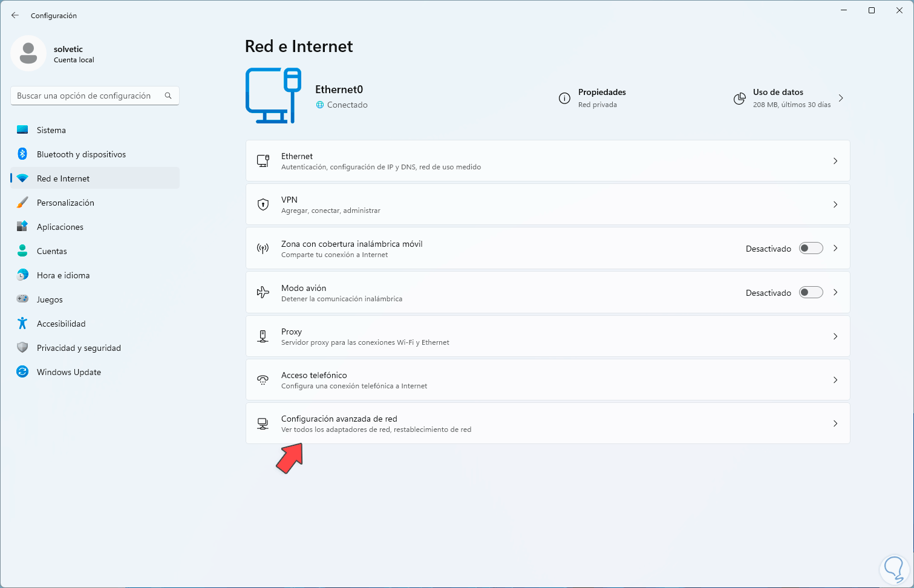
Task: Click the Hora e idioma clock icon
Action: click(22, 275)
